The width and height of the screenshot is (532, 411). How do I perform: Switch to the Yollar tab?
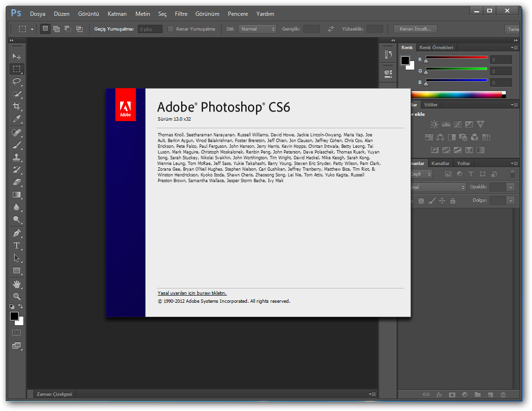[x=463, y=163]
